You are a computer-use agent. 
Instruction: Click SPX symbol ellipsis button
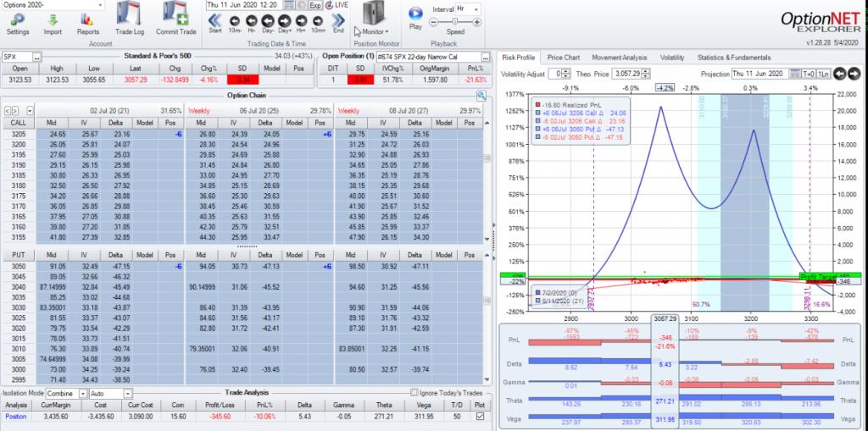[36, 58]
